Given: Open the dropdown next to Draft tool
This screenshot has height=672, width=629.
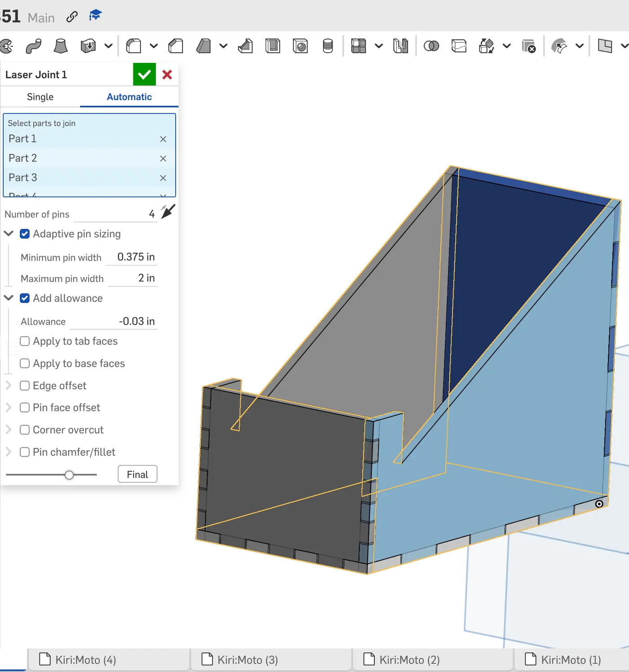Looking at the screenshot, I should coord(223,46).
